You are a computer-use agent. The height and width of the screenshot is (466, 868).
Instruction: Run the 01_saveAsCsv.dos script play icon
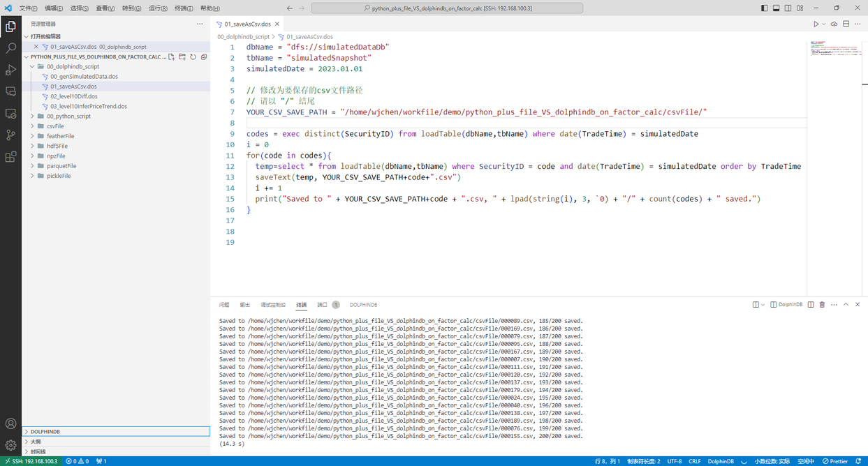click(x=816, y=23)
